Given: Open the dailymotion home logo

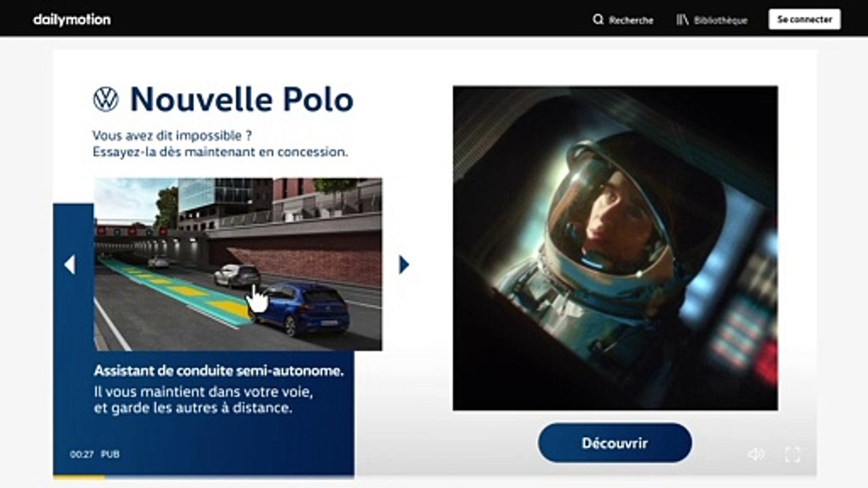Looking at the screenshot, I should 72,20.
